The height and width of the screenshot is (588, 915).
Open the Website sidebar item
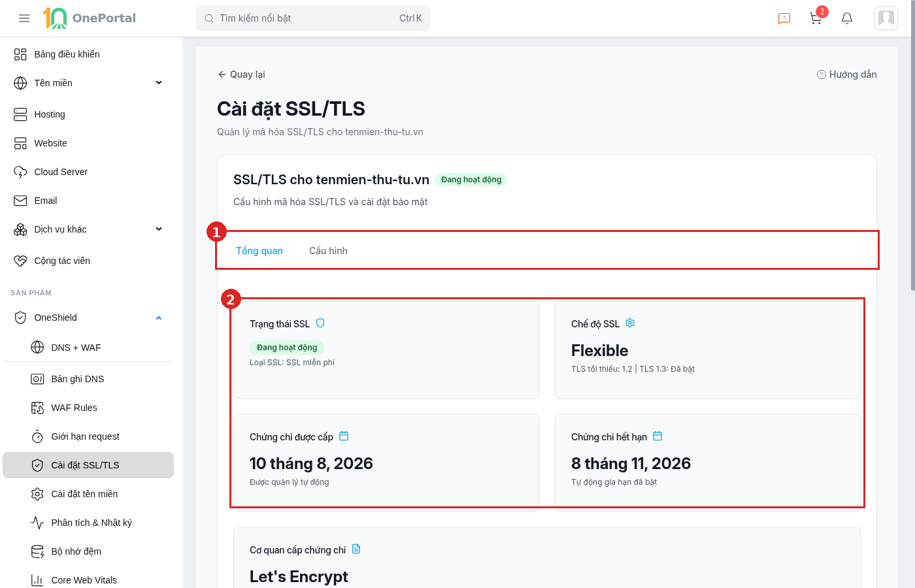(88, 143)
